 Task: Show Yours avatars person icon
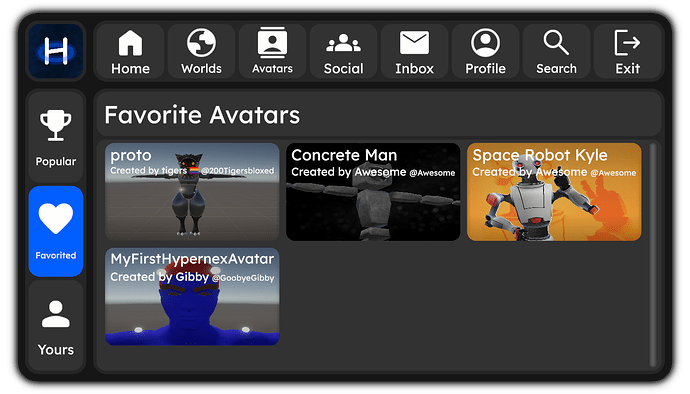click(x=56, y=314)
